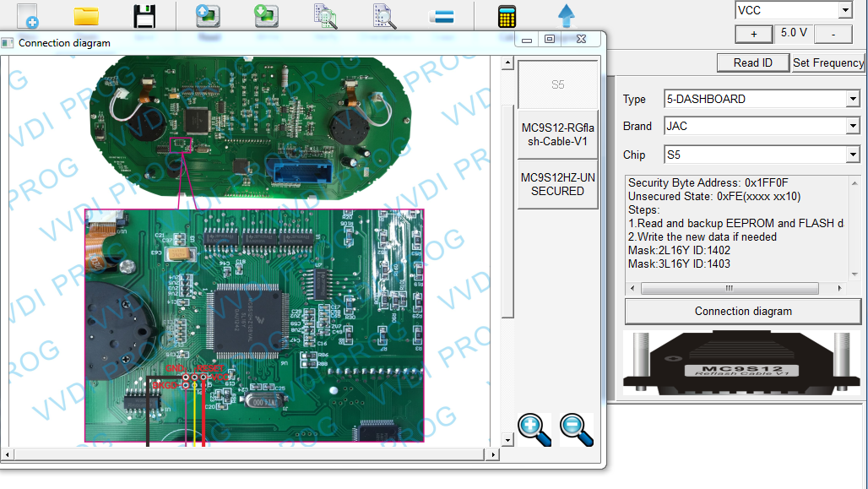Click the Write chip toolbar icon

coord(266,16)
